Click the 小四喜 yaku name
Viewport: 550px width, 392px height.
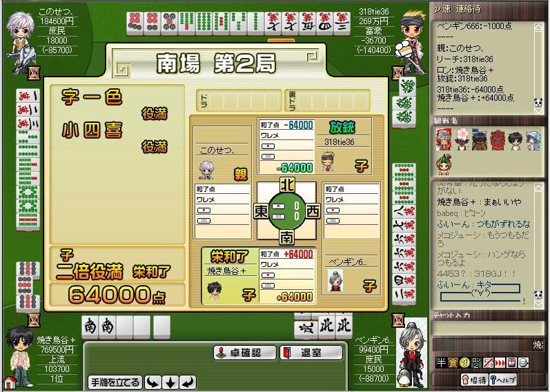pyautogui.click(x=92, y=130)
